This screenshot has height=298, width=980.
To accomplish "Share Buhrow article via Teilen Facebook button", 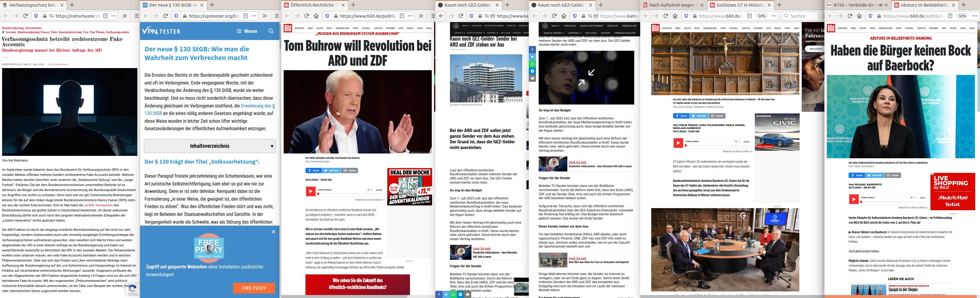I will [x=314, y=170].
